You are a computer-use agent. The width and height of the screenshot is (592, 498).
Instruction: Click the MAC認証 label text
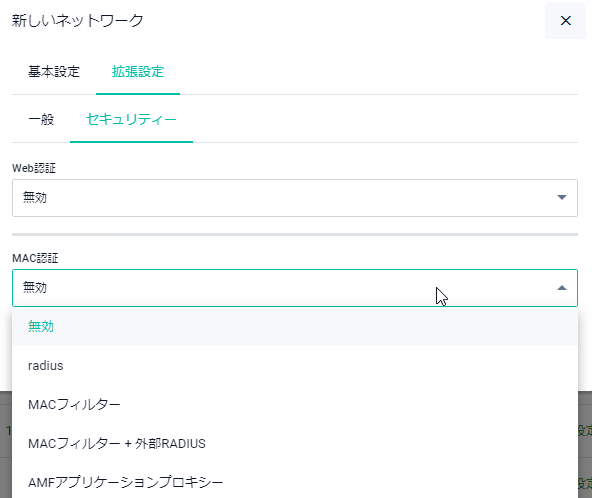[35, 258]
